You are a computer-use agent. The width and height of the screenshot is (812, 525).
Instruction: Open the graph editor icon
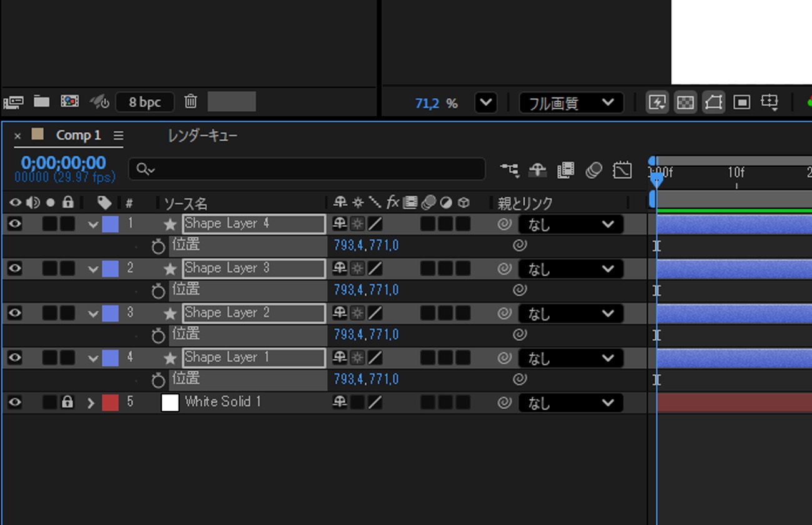coord(622,170)
